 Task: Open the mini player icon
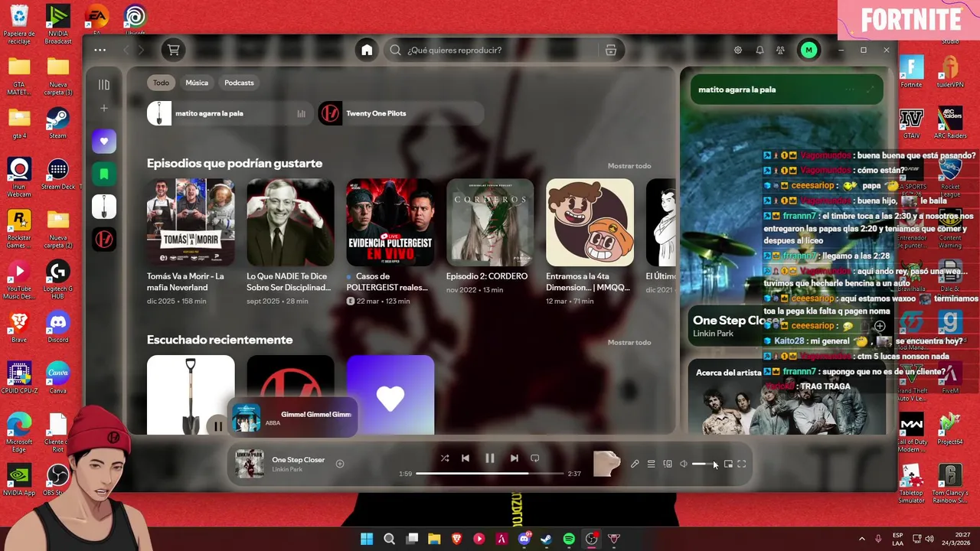[728, 464]
